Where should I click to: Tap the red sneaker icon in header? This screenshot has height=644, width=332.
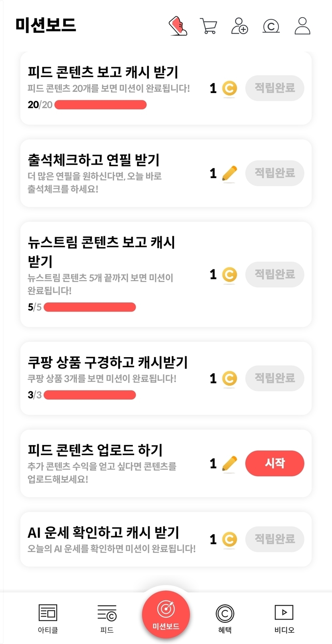178,26
